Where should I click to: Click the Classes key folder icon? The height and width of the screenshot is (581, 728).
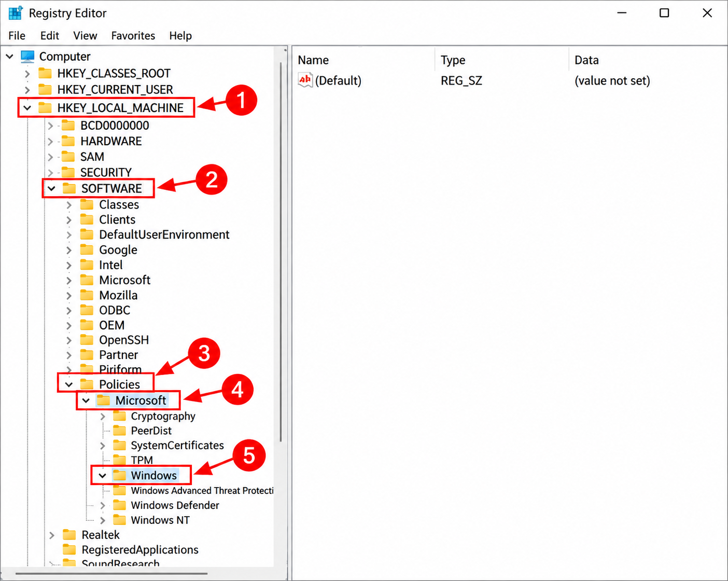[87, 204]
